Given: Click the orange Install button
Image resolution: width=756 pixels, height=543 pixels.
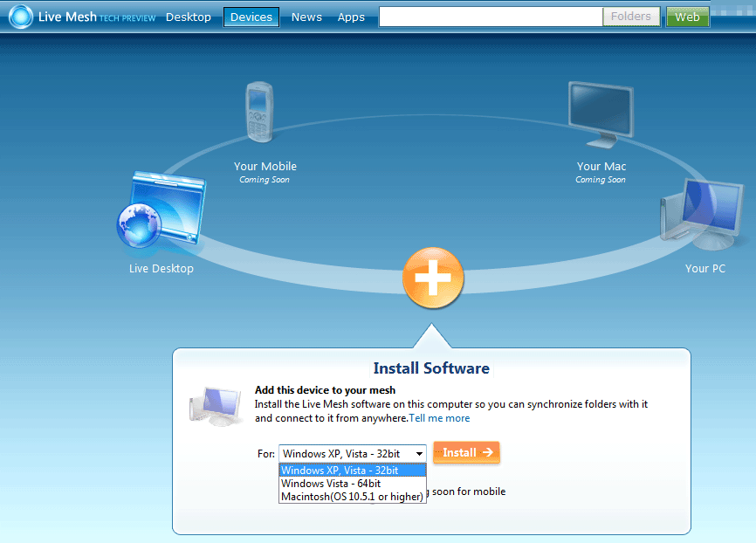Looking at the screenshot, I should click(466, 453).
